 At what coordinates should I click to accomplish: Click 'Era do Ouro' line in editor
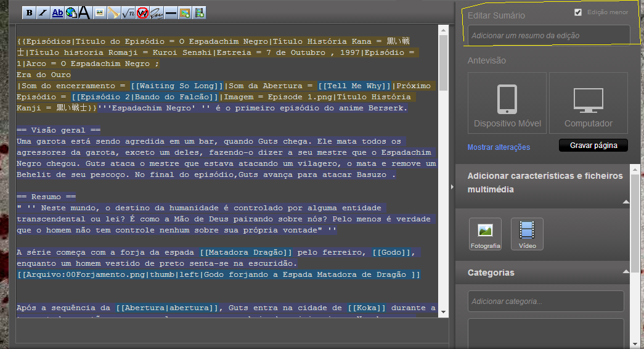click(x=44, y=75)
